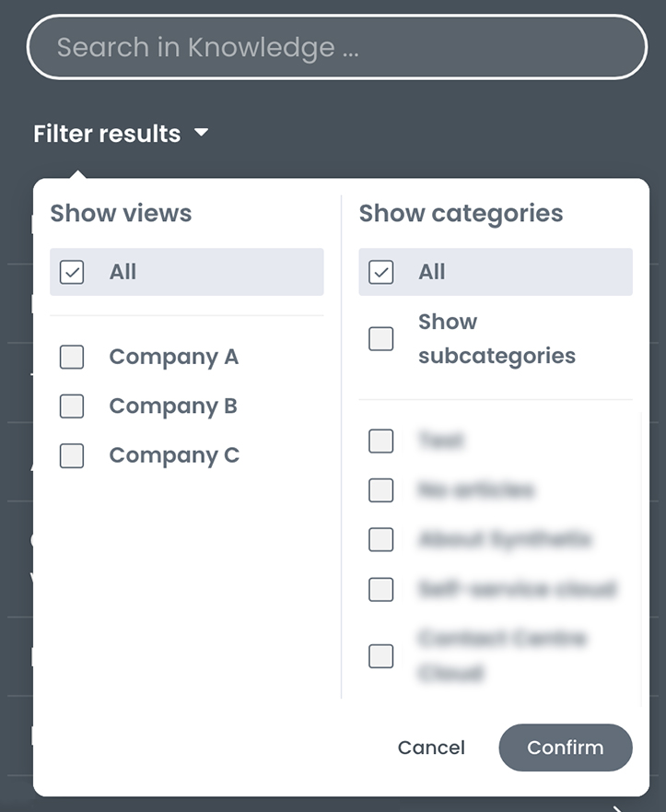The width and height of the screenshot is (666, 812).
Task: Check the blurred Self-service cloud category checkbox
Action: (380, 589)
